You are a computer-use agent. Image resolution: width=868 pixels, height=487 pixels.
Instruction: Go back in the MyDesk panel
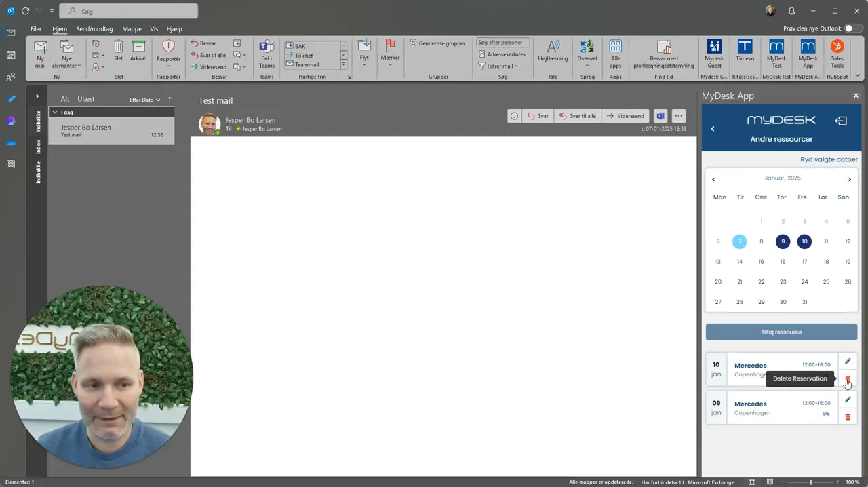click(x=713, y=129)
